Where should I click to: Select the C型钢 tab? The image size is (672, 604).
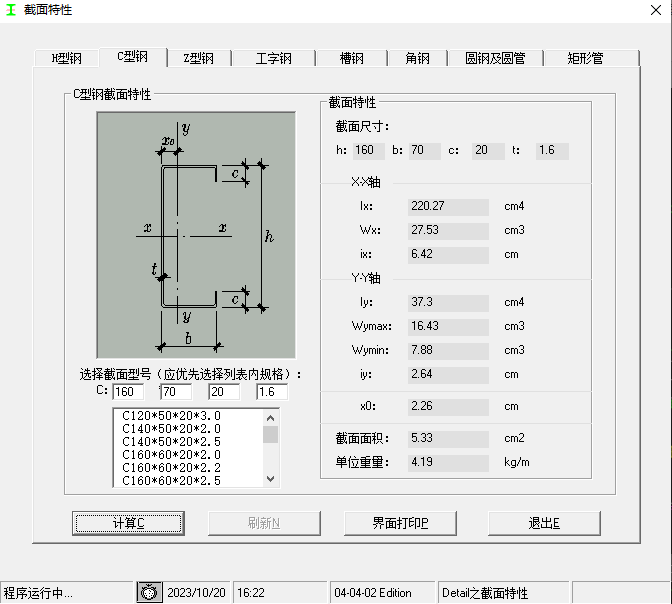(x=133, y=57)
